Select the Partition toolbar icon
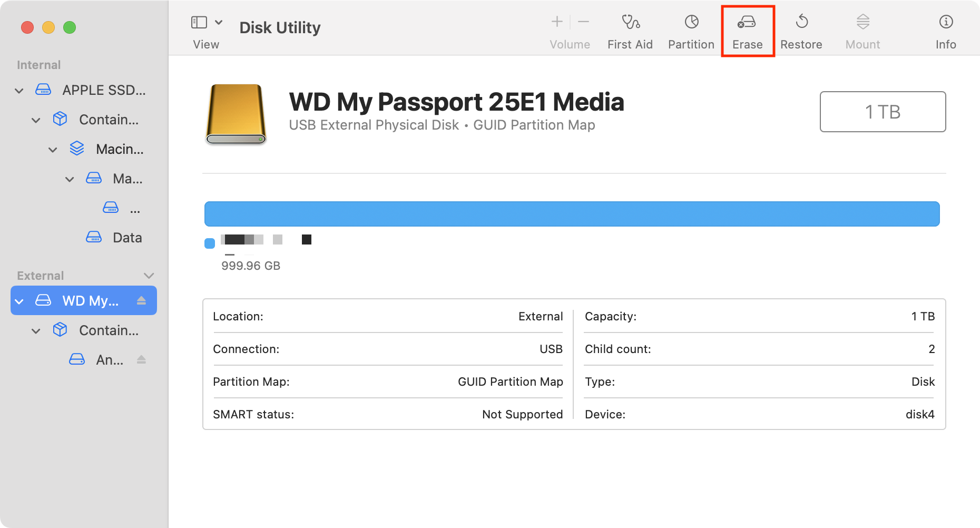Screen dimensions: 980x528 click(691, 29)
